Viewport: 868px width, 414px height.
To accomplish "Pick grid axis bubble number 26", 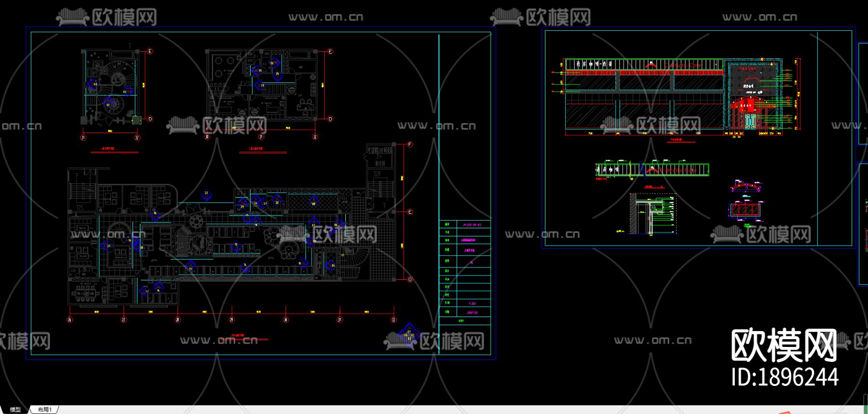I will pyautogui.click(x=70, y=320).
